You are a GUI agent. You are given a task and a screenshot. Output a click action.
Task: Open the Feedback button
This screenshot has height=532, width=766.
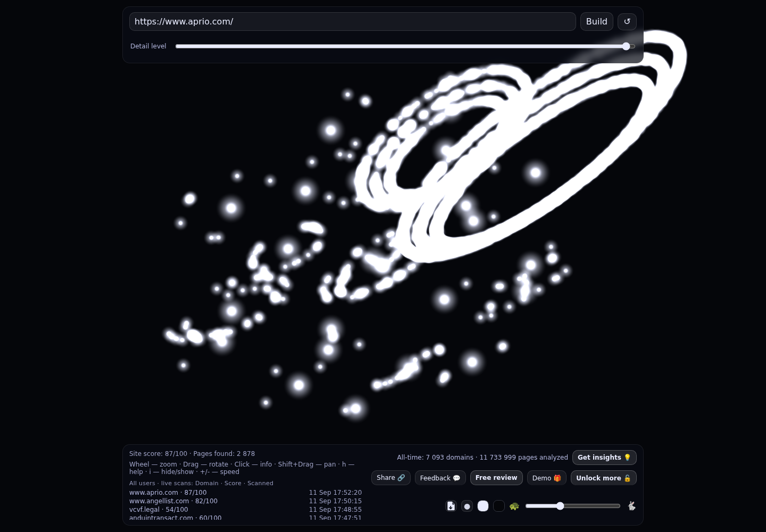coord(440,478)
